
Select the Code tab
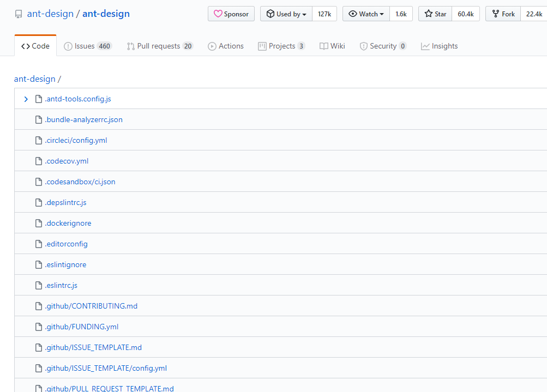(35, 46)
